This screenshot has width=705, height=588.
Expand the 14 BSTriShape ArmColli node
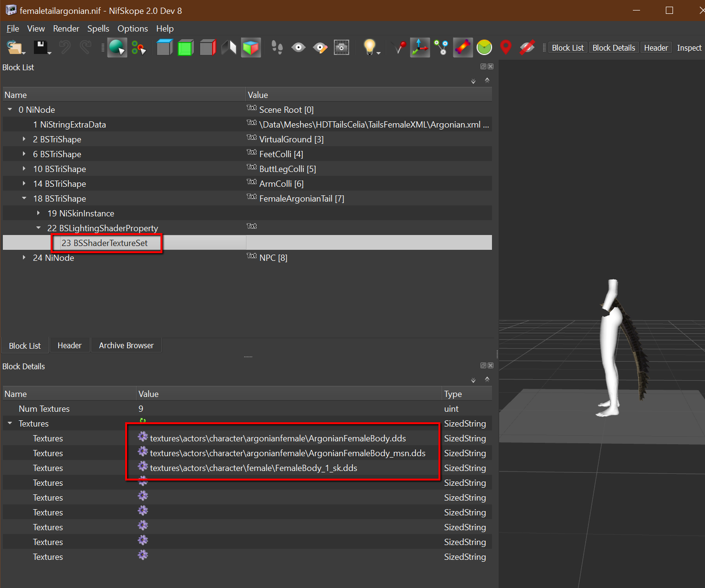tap(24, 183)
